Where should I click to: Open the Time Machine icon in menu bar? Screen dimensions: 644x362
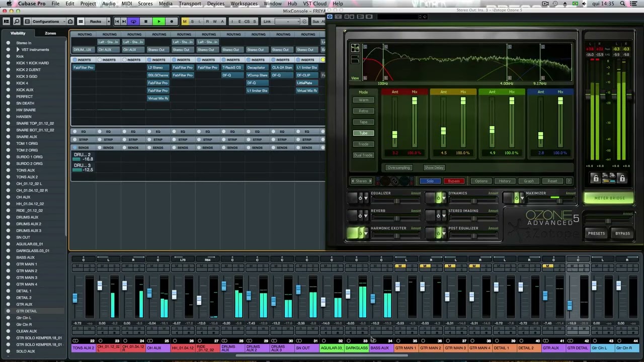[555, 4]
